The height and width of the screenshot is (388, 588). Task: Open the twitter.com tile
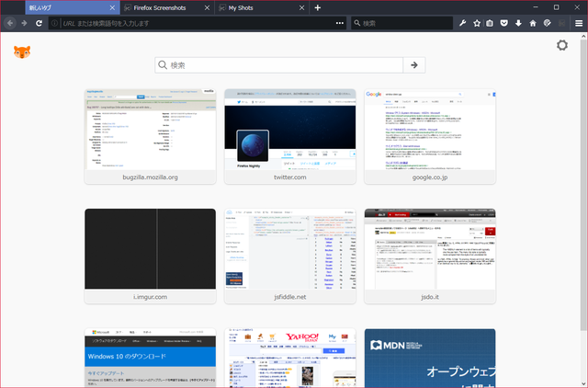(x=290, y=137)
